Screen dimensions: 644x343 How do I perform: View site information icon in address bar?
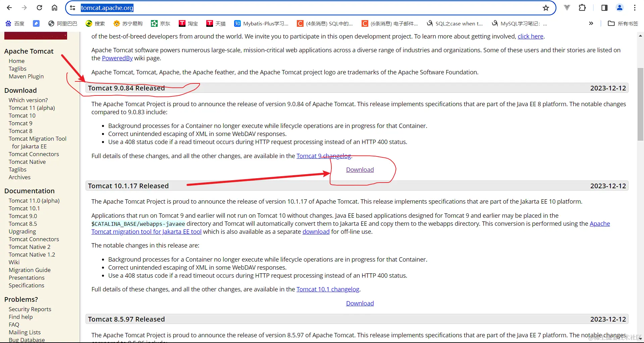72,8
